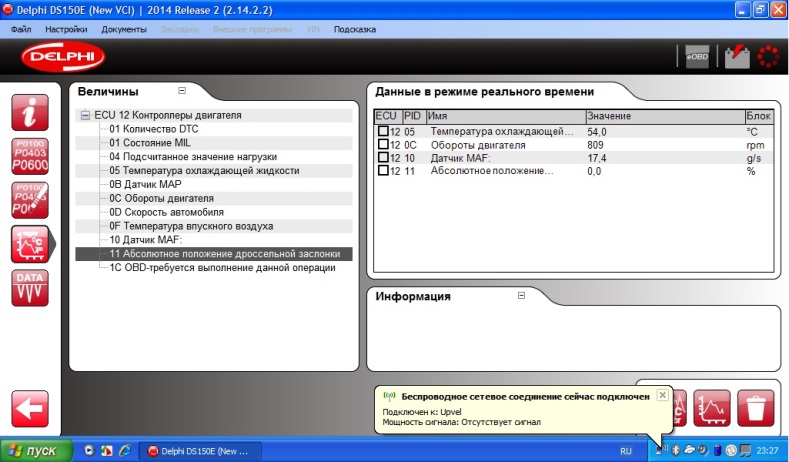Click the Значение column header
This screenshot has height=462, width=789.
tap(665, 116)
